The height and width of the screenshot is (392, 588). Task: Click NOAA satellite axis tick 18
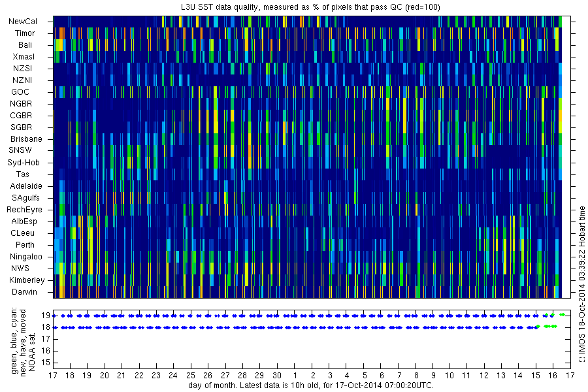click(x=46, y=327)
